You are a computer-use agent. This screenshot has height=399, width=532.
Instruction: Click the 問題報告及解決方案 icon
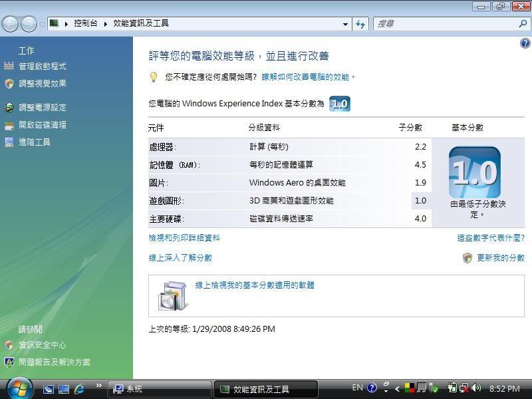(9, 362)
